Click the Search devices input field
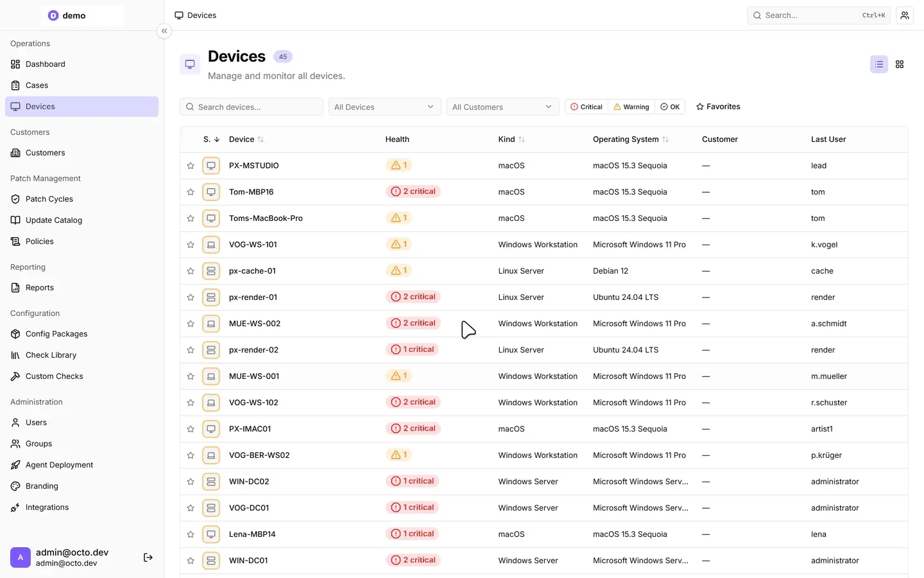 252,107
